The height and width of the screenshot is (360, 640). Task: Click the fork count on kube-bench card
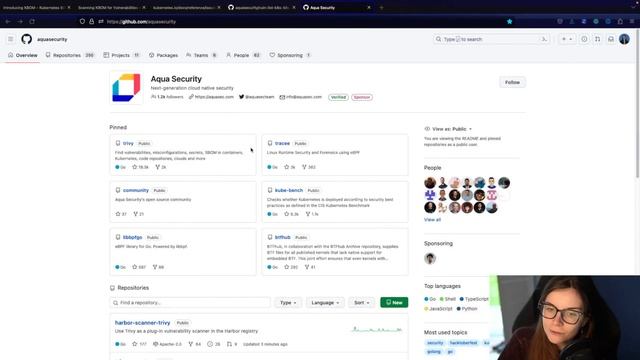coord(312,214)
